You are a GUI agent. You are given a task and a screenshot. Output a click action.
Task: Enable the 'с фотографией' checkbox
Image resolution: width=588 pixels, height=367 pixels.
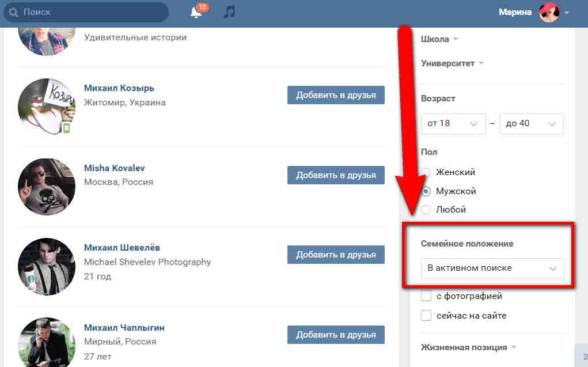pos(426,296)
